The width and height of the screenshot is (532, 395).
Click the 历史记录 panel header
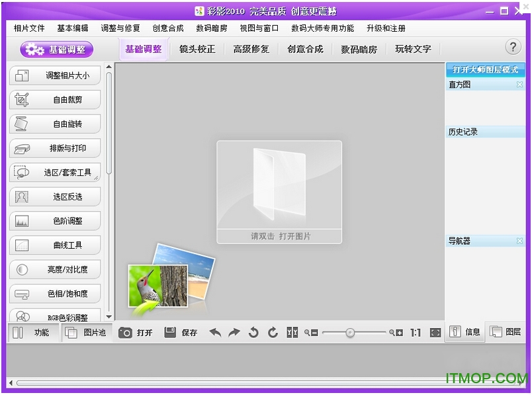[x=485, y=132]
